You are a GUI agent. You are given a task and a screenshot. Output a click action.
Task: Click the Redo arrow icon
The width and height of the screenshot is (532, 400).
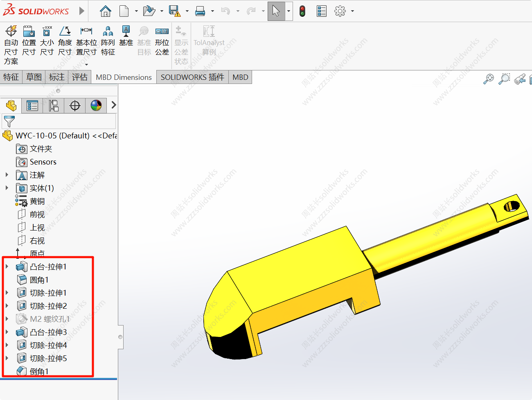click(x=251, y=11)
